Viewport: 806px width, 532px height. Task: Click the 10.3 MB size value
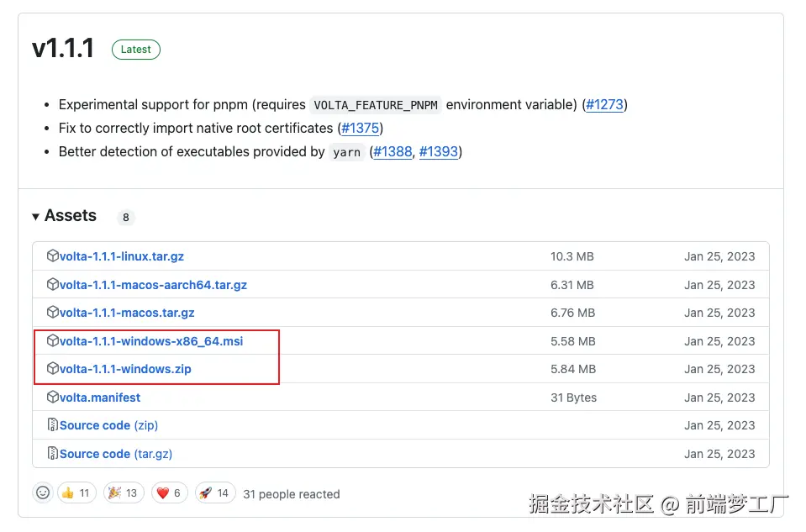point(572,256)
